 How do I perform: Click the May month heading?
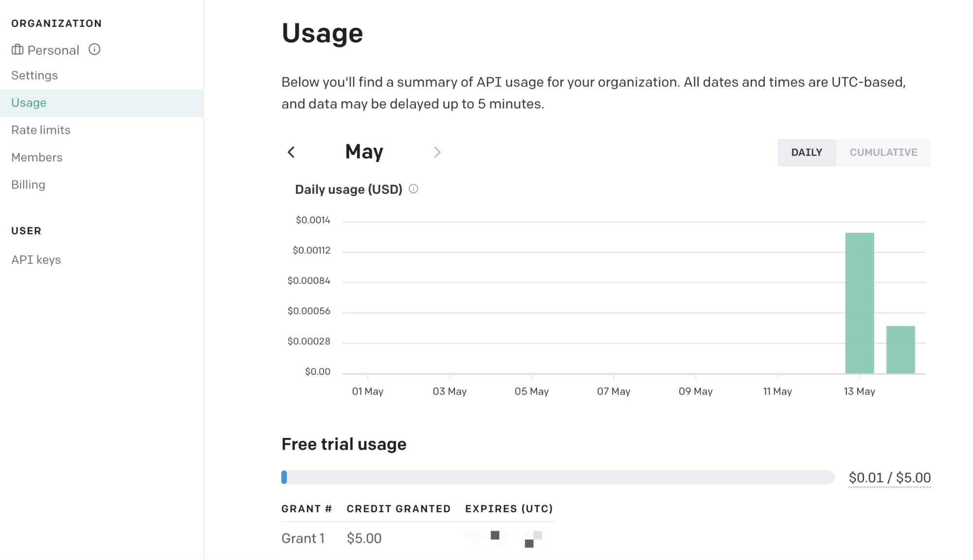(364, 152)
